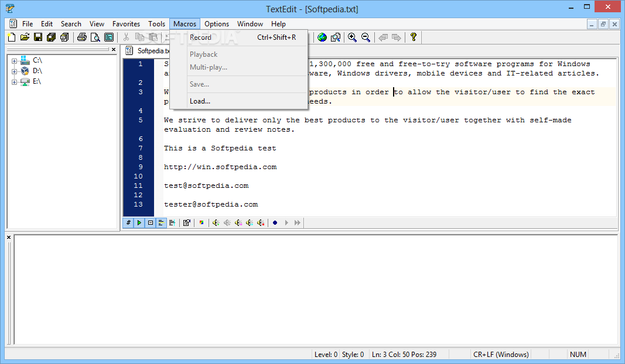Start macro recording with the blue dot button
Image resolution: width=625 pixels, height=364 pixels.
(275, 223)
